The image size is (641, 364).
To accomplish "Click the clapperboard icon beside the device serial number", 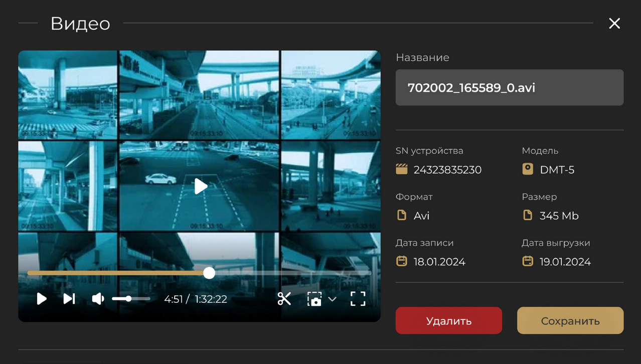I will click(x=401, y=169).
